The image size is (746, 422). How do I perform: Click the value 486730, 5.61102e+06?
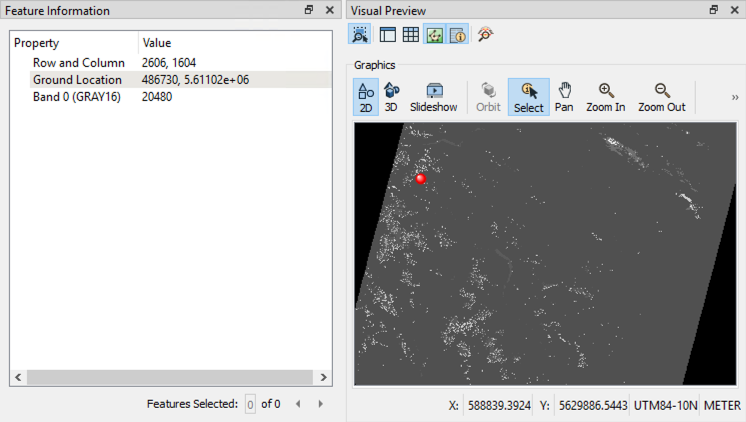pos(195,79)
